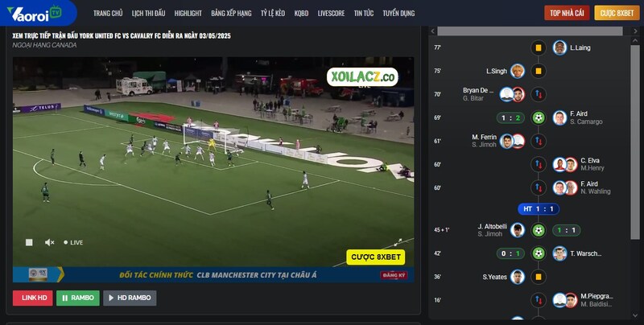Open the Lịch Thi Đấu menu
644x325 pixels.
click(148, 13)
